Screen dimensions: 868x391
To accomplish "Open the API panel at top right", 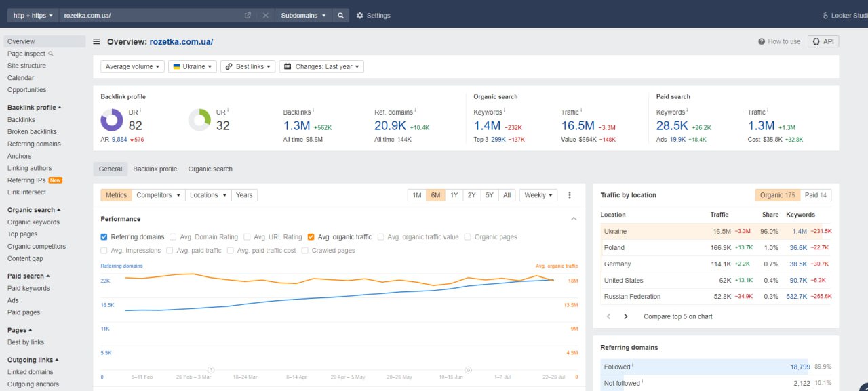I will point(823,41).
